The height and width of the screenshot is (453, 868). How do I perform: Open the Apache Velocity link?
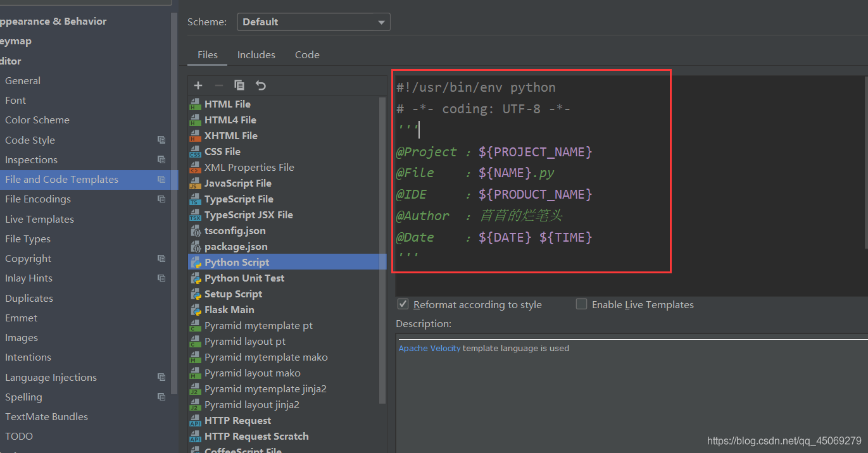click(429, 348)
